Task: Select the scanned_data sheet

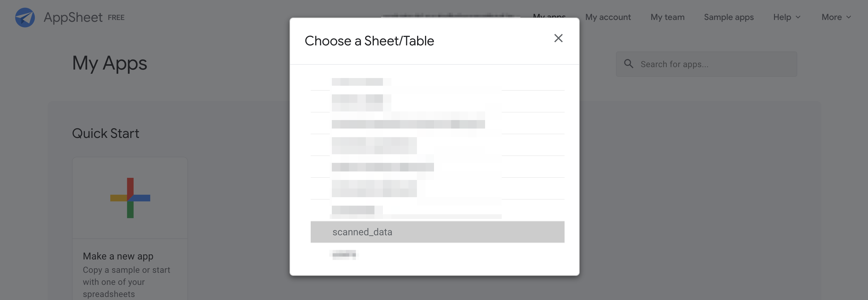Action: (x=437, y=232)
